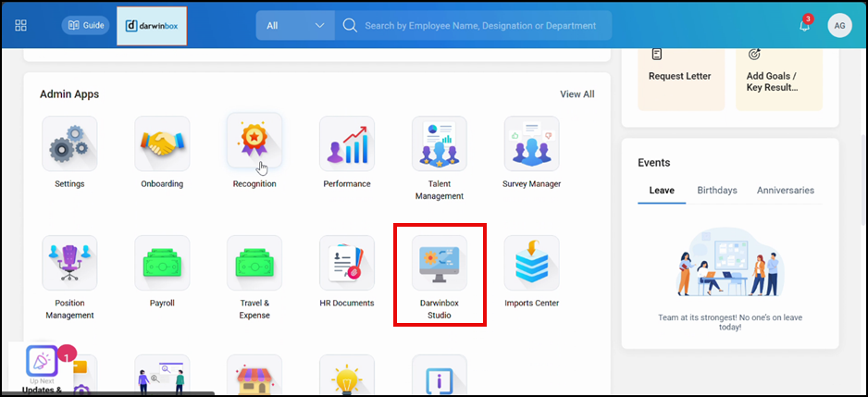Open Darwinbox Studio app
The width and height of the screenshot is (868, 397).
pos(440,263)
